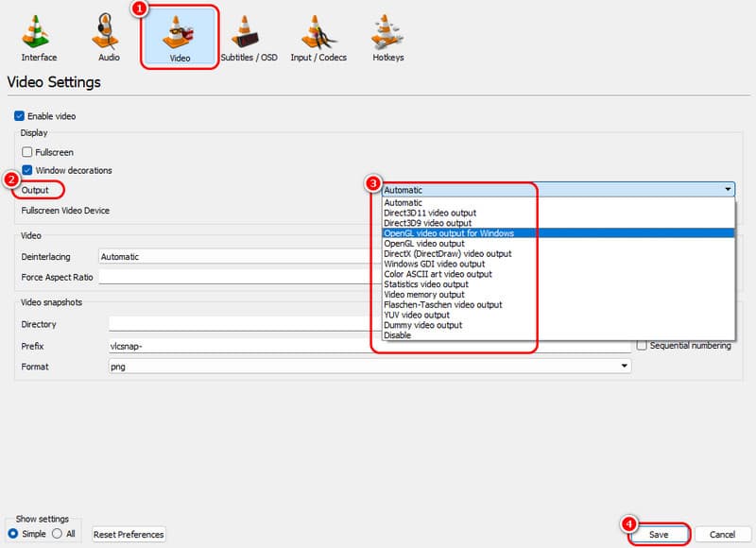Open Input / Codecs settings icon
Screen dimensions: 756x548
click(x=317, y=36)
